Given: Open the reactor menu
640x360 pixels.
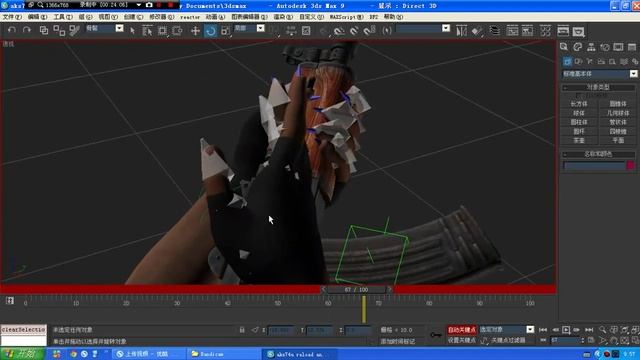Looking at the screenshot, I should click(190, 17).
